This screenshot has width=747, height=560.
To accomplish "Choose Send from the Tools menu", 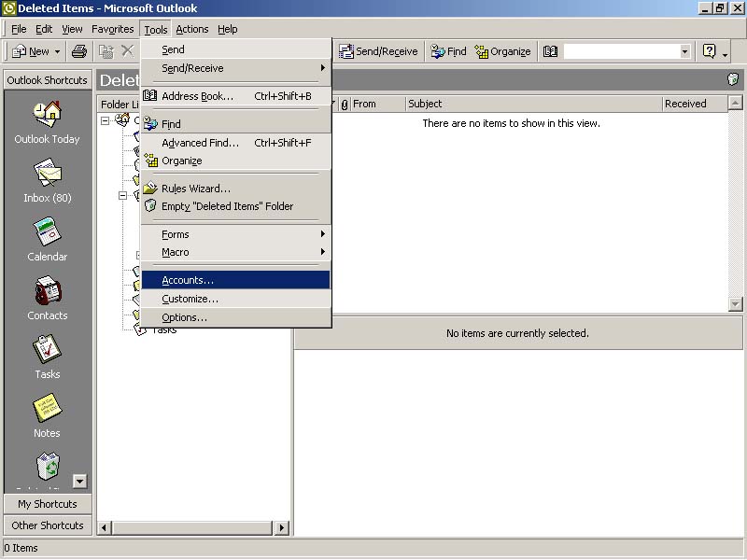I will click(x=236, y=49).
